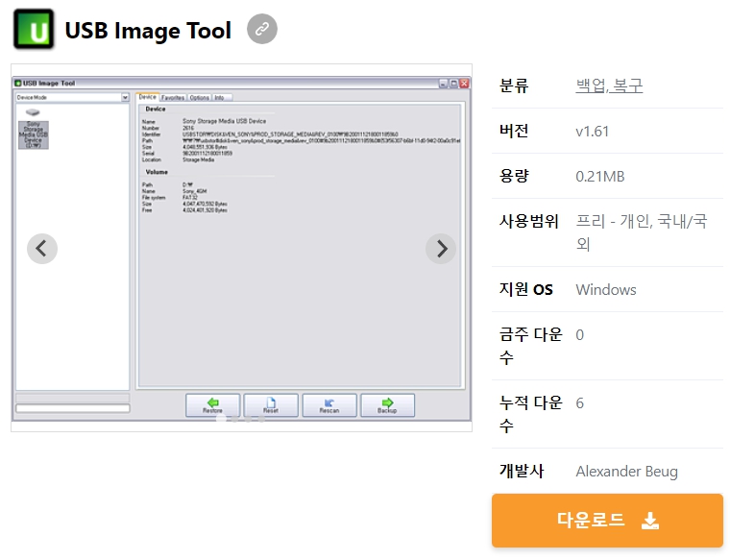Copy the page link with the chain icon

click(262, 30)
